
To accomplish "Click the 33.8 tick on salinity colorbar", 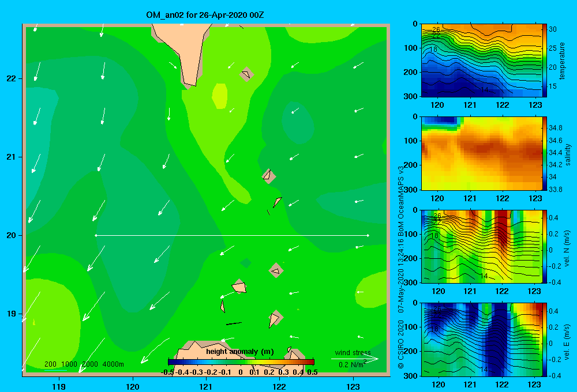I will [x=556, y=190].
